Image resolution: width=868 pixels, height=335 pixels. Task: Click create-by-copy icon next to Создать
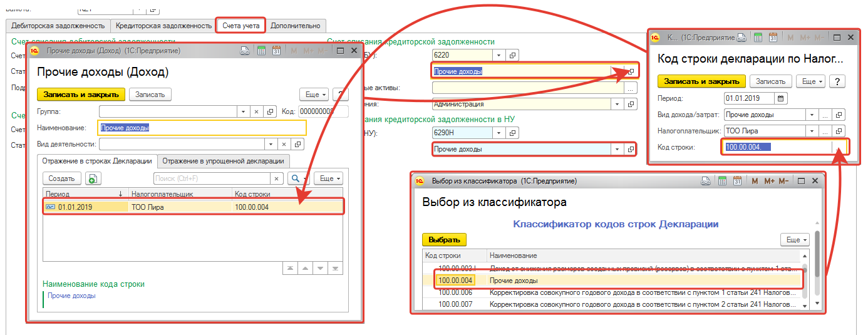click(93, 178)
